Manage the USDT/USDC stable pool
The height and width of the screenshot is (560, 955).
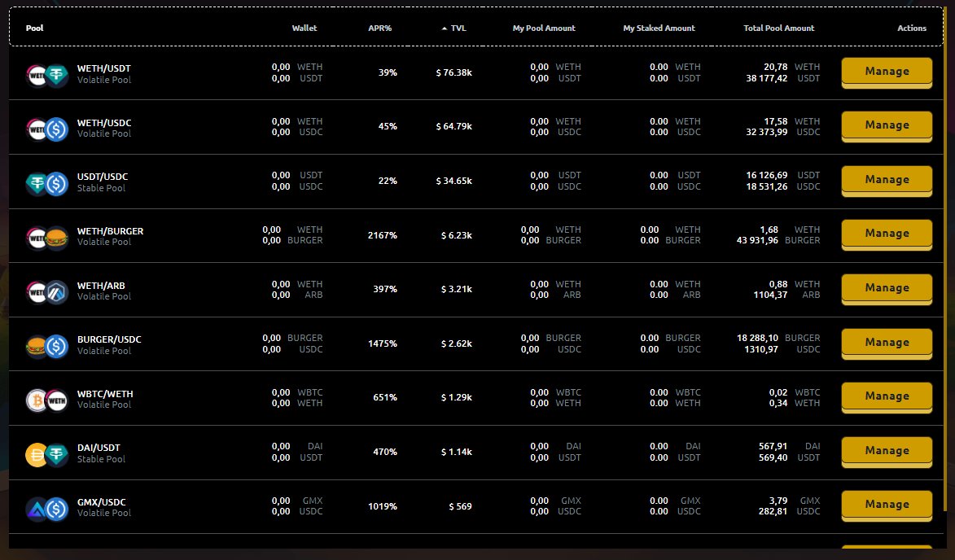[887, 181]
